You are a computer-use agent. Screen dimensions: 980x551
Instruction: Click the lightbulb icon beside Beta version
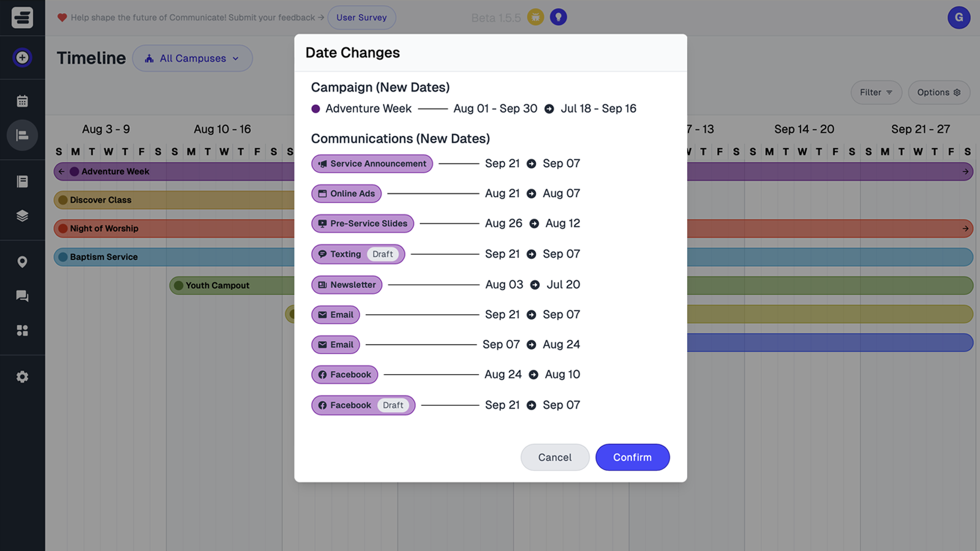558,17
